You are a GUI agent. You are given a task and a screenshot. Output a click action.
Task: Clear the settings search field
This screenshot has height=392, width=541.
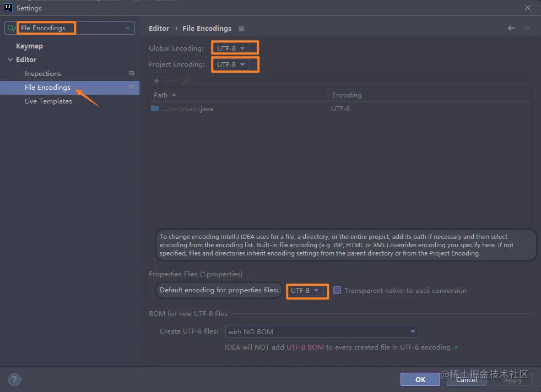[x=127, y=28]
